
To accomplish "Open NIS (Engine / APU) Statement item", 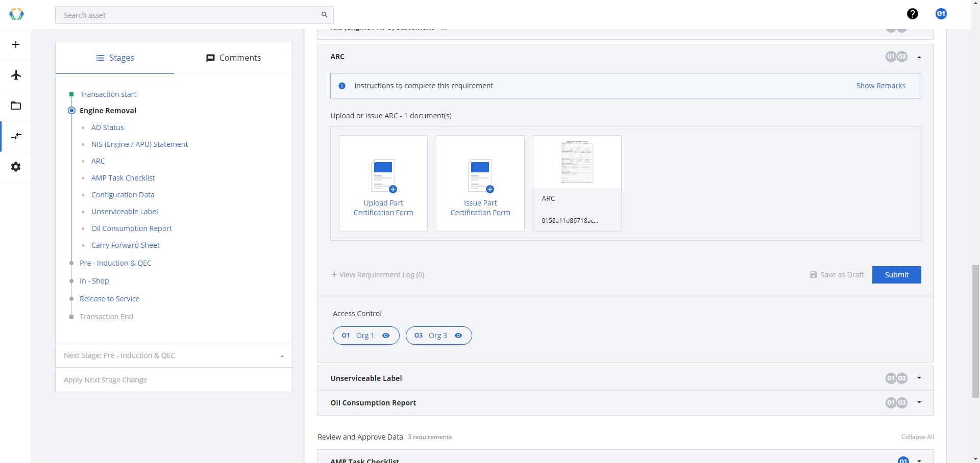I will tap(140, 144).
